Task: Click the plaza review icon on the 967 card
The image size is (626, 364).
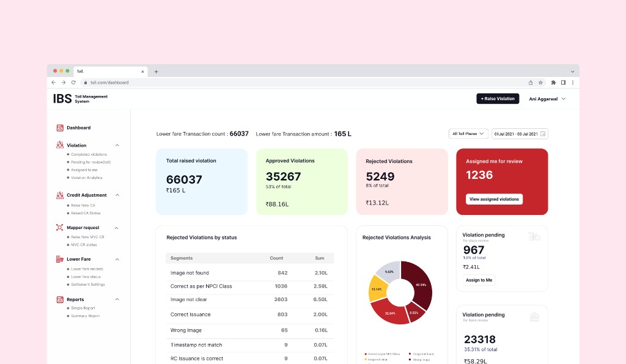Action: click(x=535, y=238)
